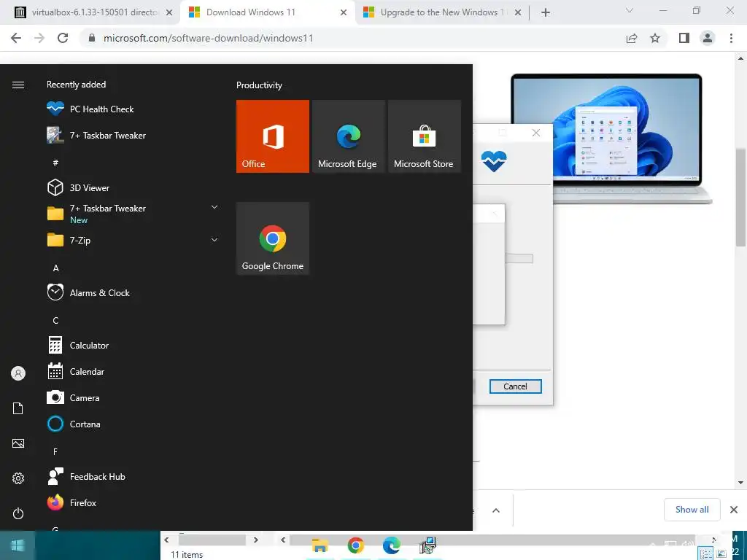Click the share this page icon
Image resolution: width=747 pixels, height=560 pixels.
pos(631,38)
